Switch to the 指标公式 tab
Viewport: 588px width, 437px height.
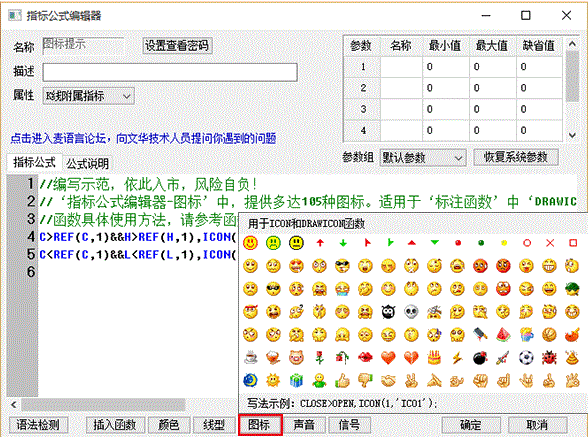click(34, 162)
